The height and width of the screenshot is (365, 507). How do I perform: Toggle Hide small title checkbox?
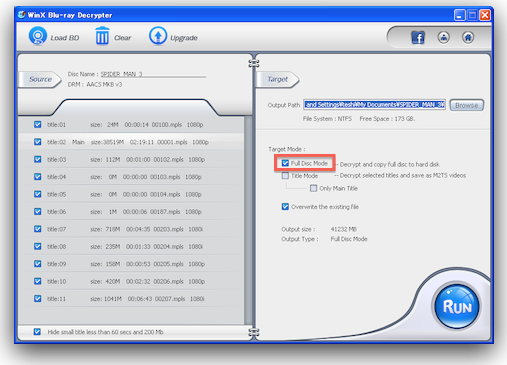[x=37, y=332]
